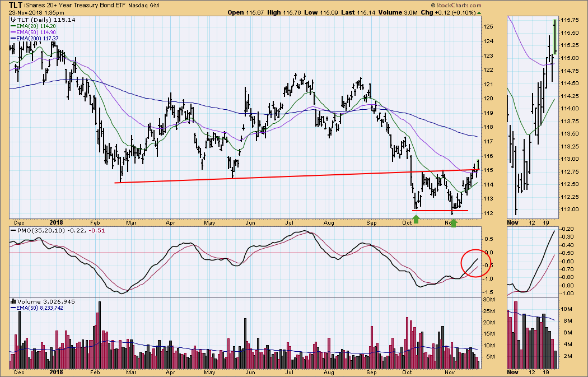Viewport: 588px width, 377px height.
Task: Click the Chg +0.12 (+0.10%) value
Action: 448,12
